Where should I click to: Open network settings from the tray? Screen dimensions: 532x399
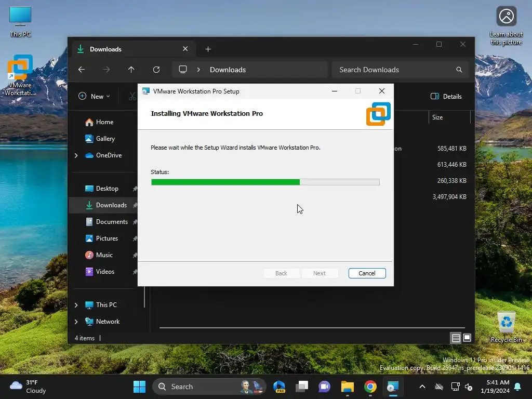tap(455, 387)
